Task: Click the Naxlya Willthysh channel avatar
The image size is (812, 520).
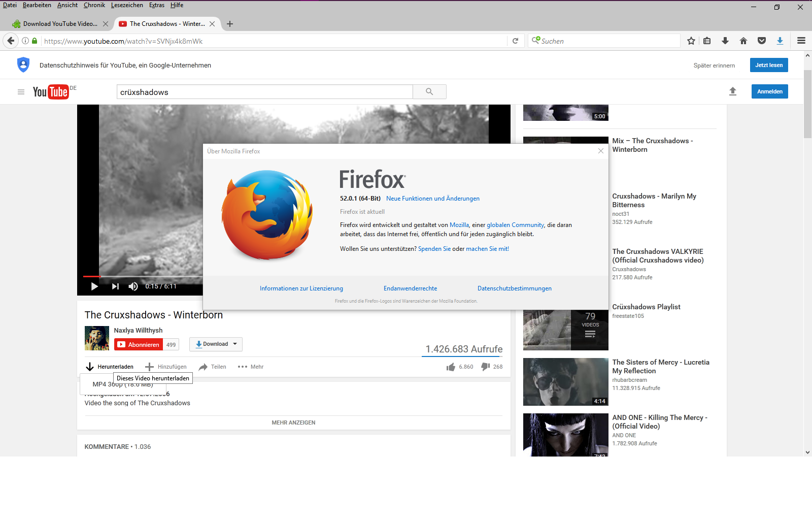Action: point(97,338)
